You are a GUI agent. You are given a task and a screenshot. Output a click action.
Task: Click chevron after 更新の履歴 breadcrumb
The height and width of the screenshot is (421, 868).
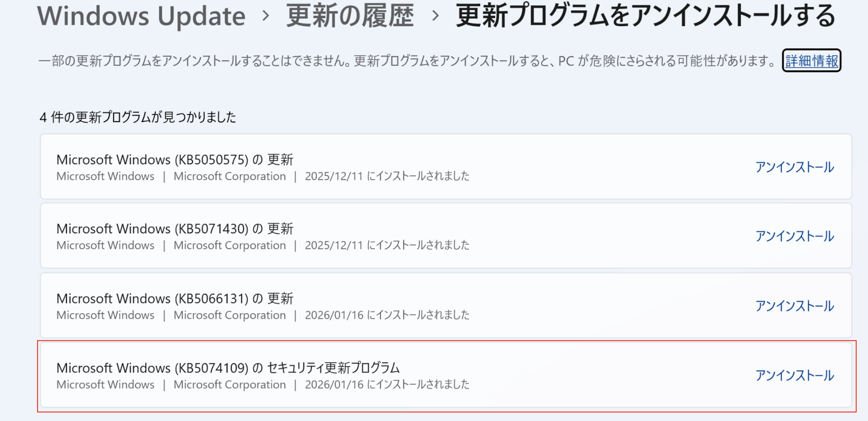(x=435, y=16)
